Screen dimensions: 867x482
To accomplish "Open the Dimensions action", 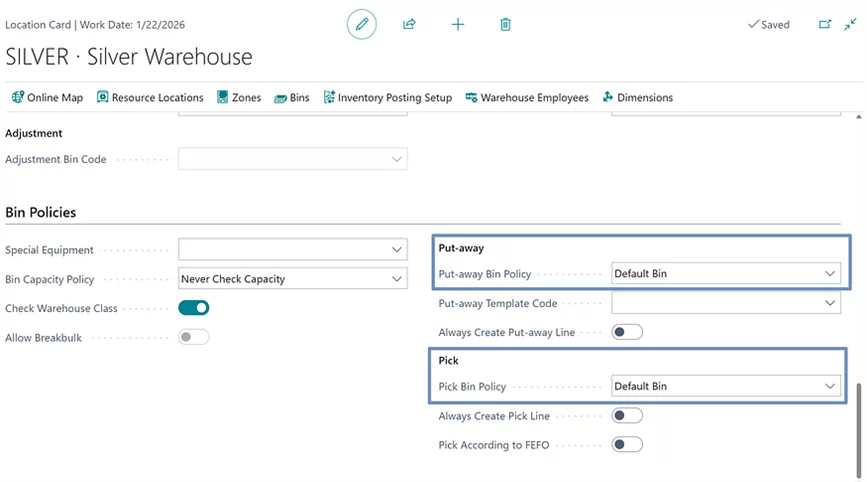I will (x=638, y=97).
